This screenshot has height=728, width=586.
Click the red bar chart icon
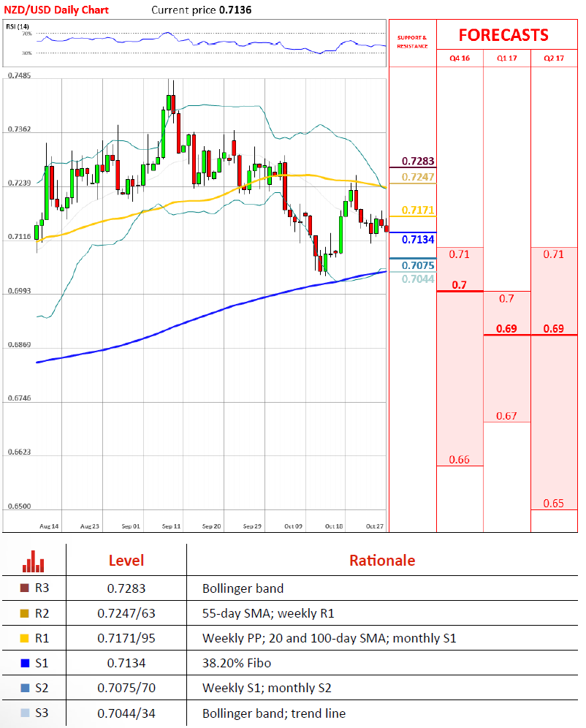[x=34, y=561]
